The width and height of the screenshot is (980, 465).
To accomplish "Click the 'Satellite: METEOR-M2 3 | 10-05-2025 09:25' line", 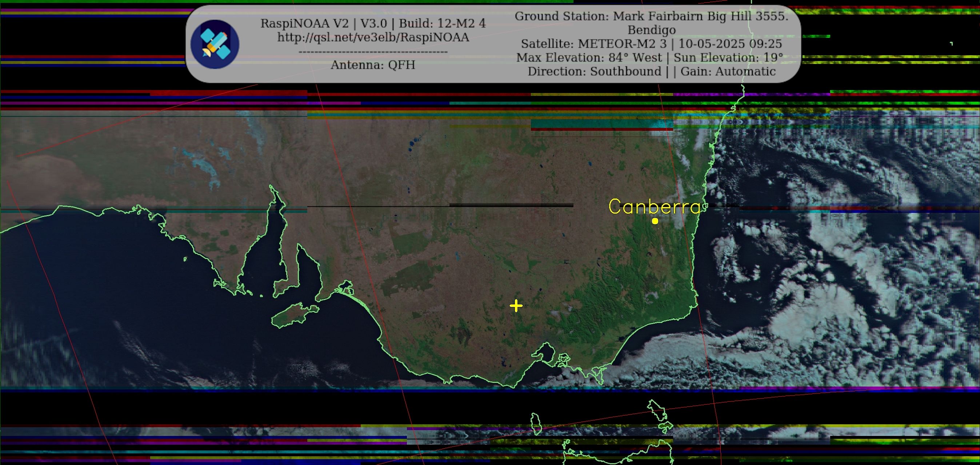I will 651,44.
